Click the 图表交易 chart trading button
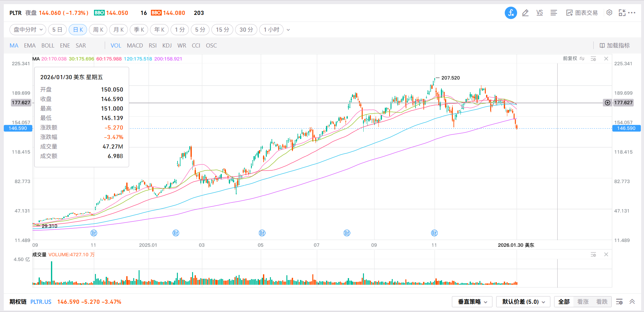This screenshot has height=312, width=644. pyautogui.click(x=582, y=13)
